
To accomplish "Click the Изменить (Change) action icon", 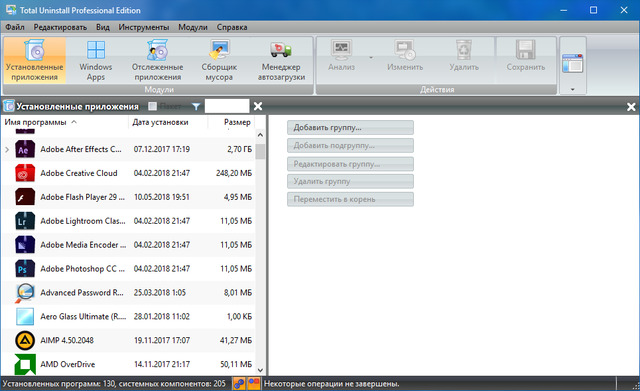I will (405, 50).
